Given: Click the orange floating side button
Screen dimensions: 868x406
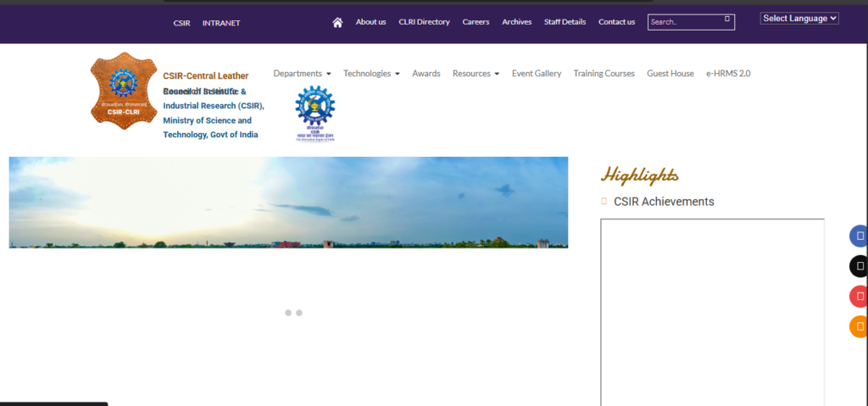Looking at the screenshot, I should tap(860, 326).
